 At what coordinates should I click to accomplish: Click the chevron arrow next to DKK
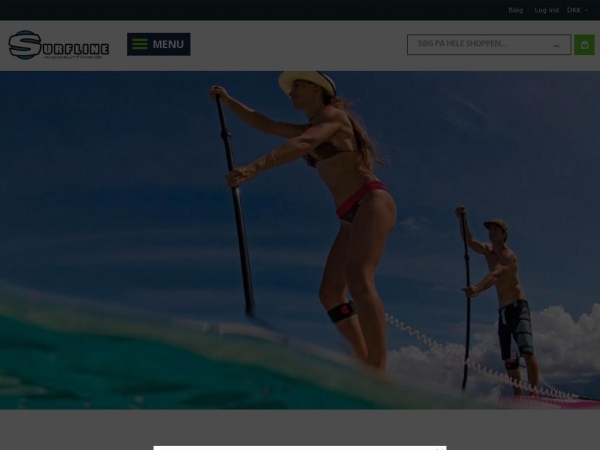588,10
